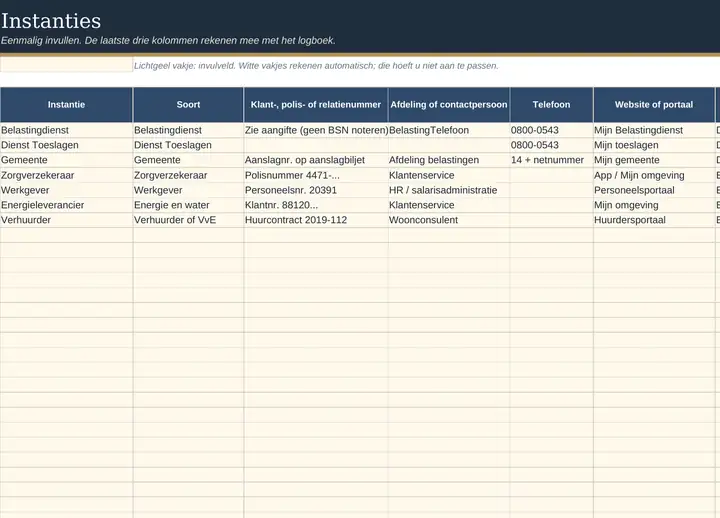This screenshot has height=518, width=720.
Task: Select Werkgever in Instantie column
Action: (67, 190)
